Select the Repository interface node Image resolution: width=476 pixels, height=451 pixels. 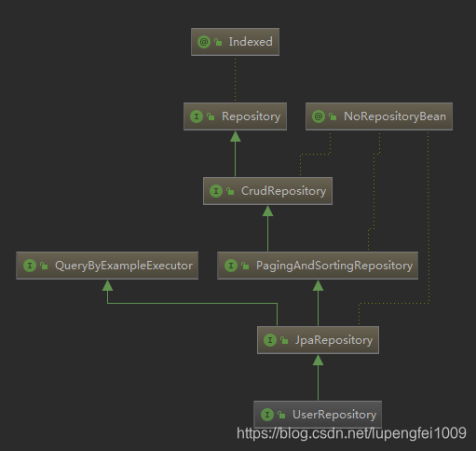click(x=235, y=116)
